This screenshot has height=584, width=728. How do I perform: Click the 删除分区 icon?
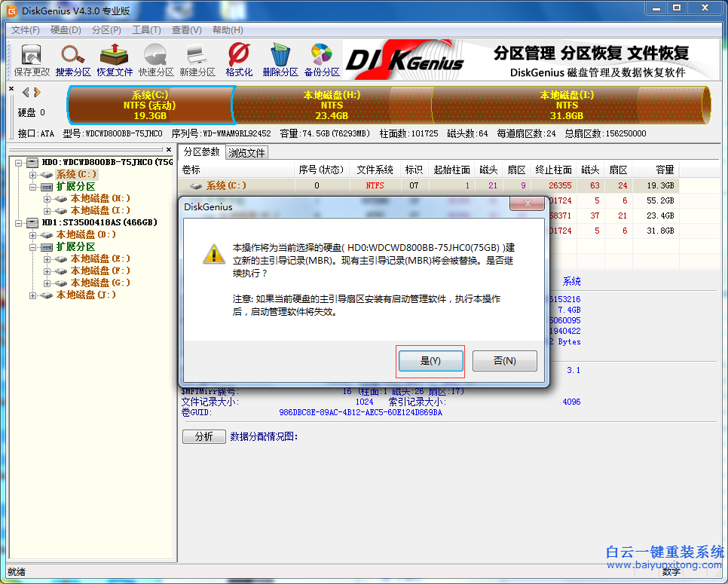coord(280,59)
